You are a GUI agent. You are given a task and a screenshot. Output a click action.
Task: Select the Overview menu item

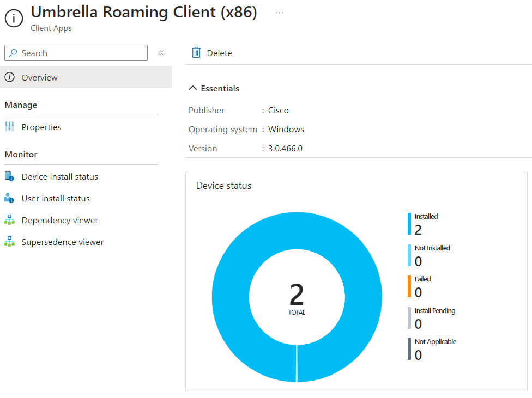39,77
